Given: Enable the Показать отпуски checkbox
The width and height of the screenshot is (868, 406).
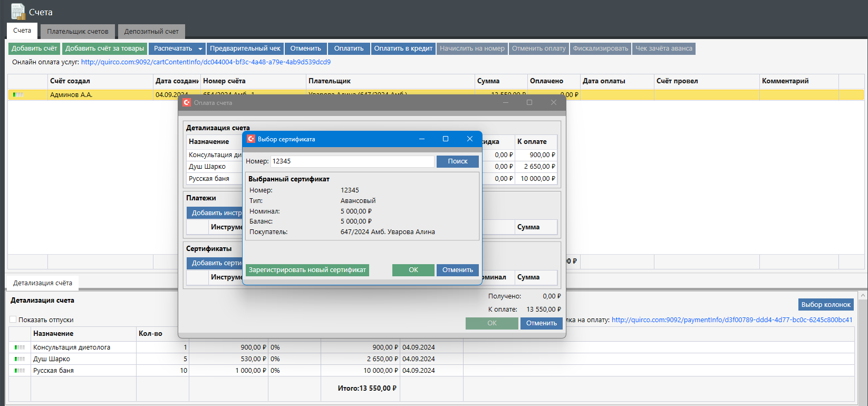Looking at the screenshot, I should pos(13,320).
